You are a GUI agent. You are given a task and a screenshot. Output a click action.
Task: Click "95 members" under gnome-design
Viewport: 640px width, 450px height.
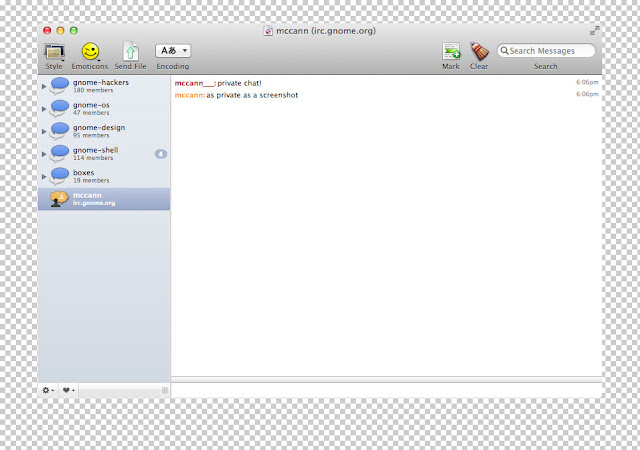[91, 135]
